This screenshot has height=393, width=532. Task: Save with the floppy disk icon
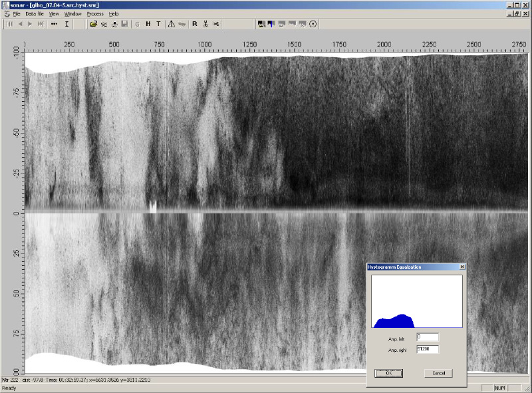point(124,24)
